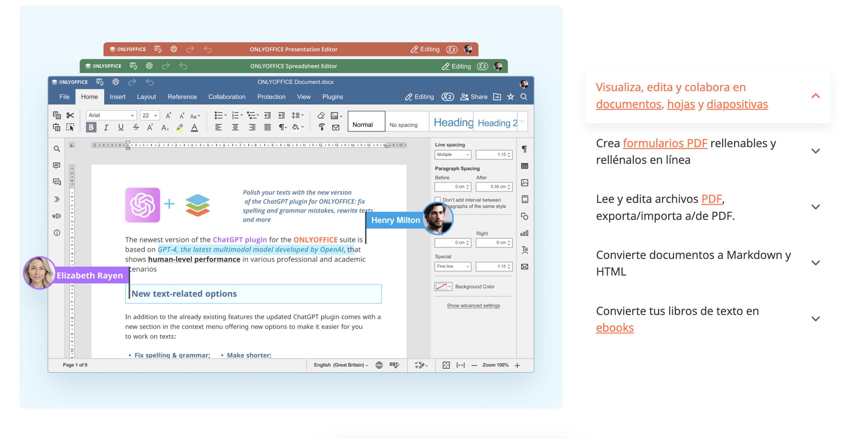Align text left
The height and width of the screenshot is (439, 868).
tap(218, 127)
